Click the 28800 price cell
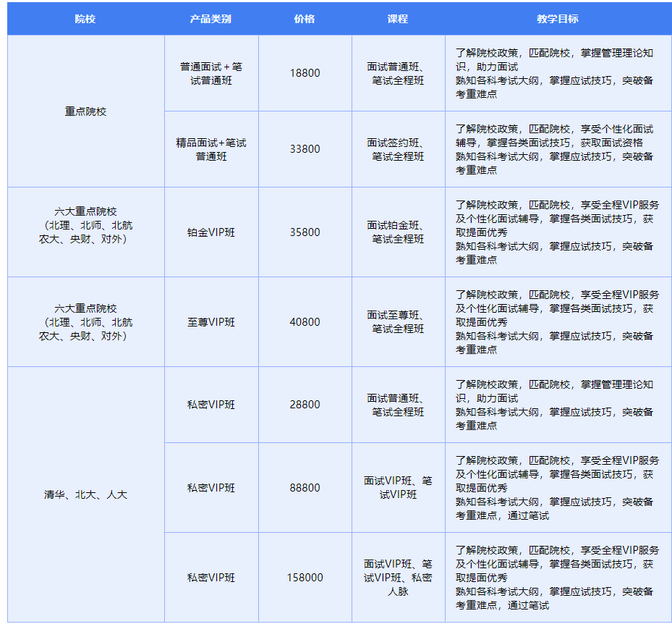The image size is (672, 624). coord(305,404)
